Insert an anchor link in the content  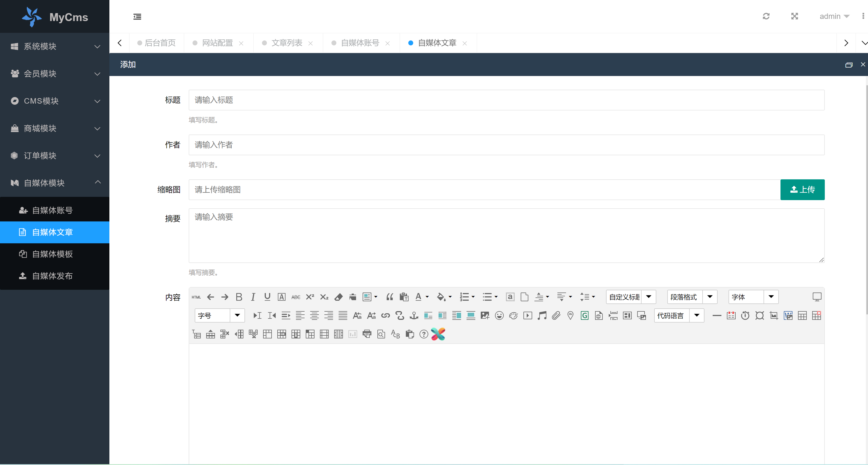click(x=413, y=315)
